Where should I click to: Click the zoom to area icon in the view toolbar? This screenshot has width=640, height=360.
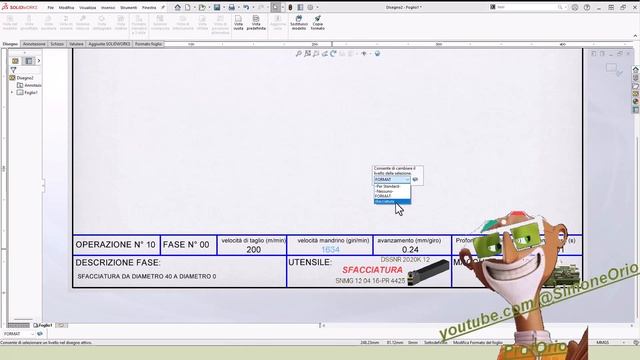tap(307, 53)
